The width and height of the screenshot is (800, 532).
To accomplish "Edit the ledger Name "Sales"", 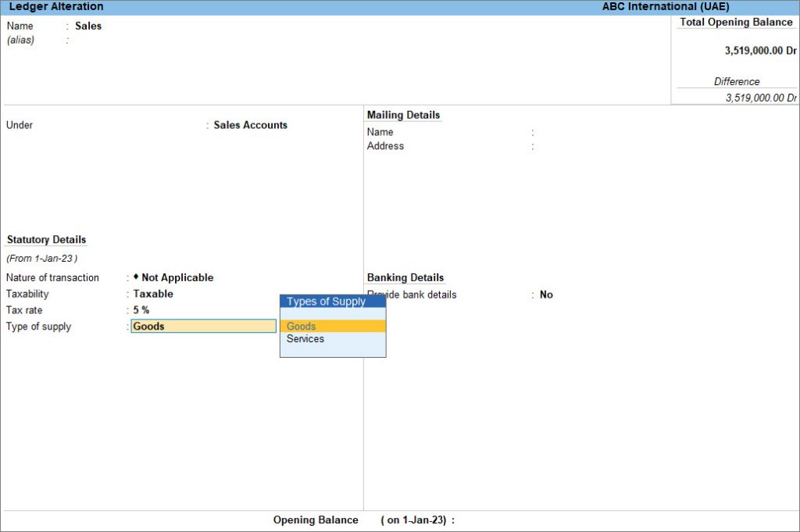I will 88,26.
